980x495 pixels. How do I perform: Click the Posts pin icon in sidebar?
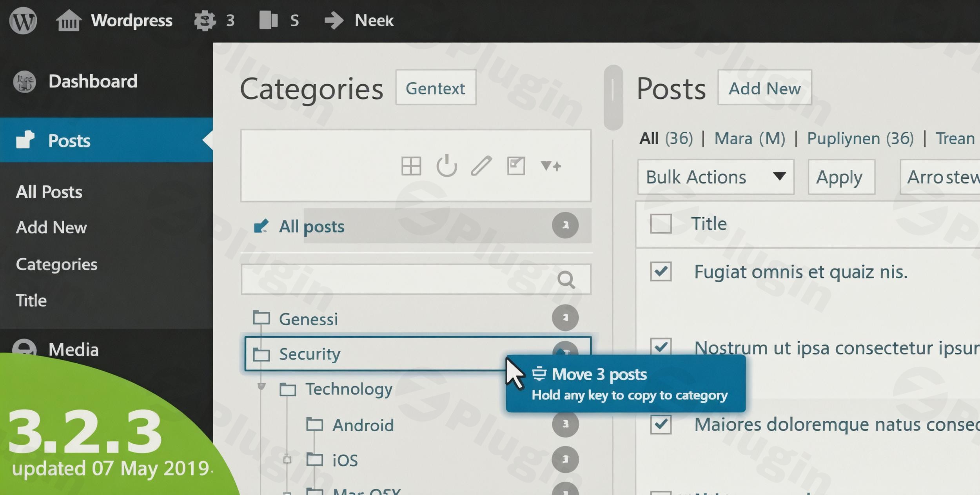pos(25,140)
